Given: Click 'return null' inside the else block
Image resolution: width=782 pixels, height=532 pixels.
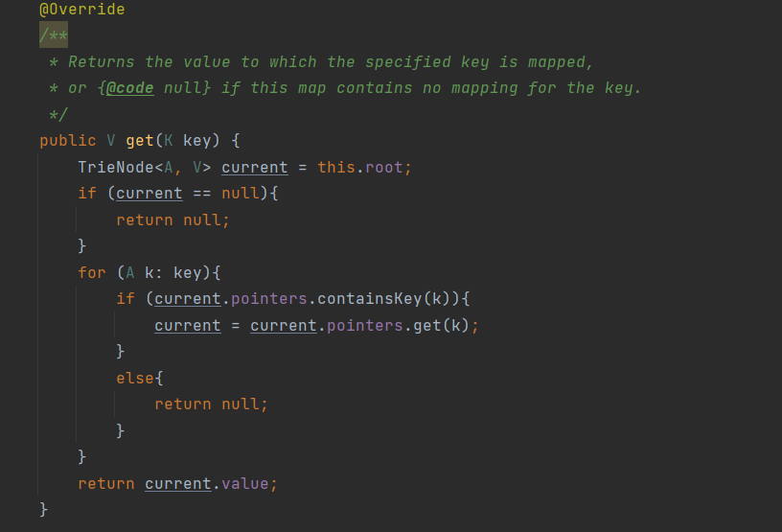Looking at the screenshot, I should (211, 405).
